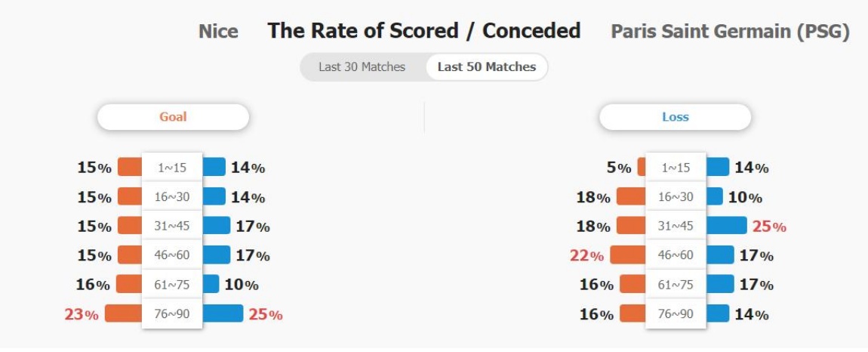This screenshot has height=352, width=868.
Task: Select the Nice team name heading
Action: click(x=219, y=31)
